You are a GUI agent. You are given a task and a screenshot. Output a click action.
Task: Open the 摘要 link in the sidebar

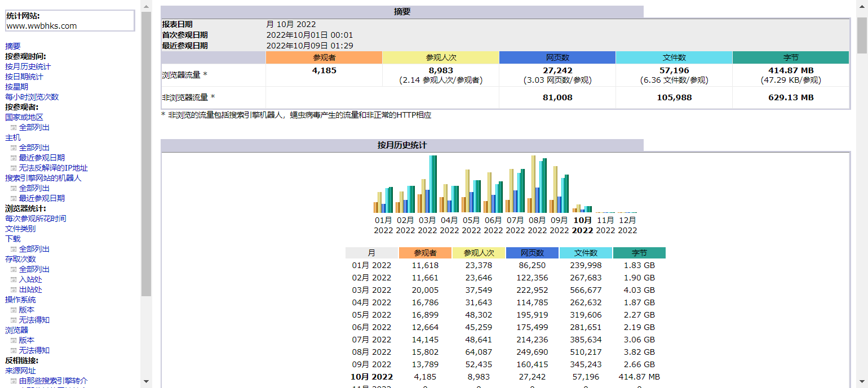[13, 46]
